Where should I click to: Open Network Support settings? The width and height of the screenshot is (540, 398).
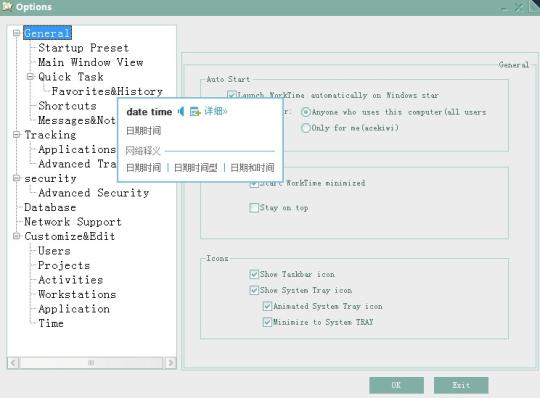(73, 222)
